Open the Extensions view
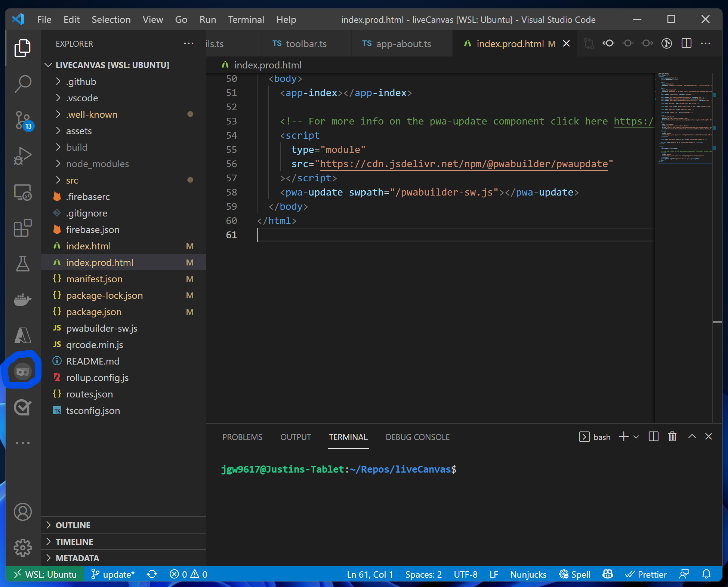This screenshot has width=728, height=587. 23,228
